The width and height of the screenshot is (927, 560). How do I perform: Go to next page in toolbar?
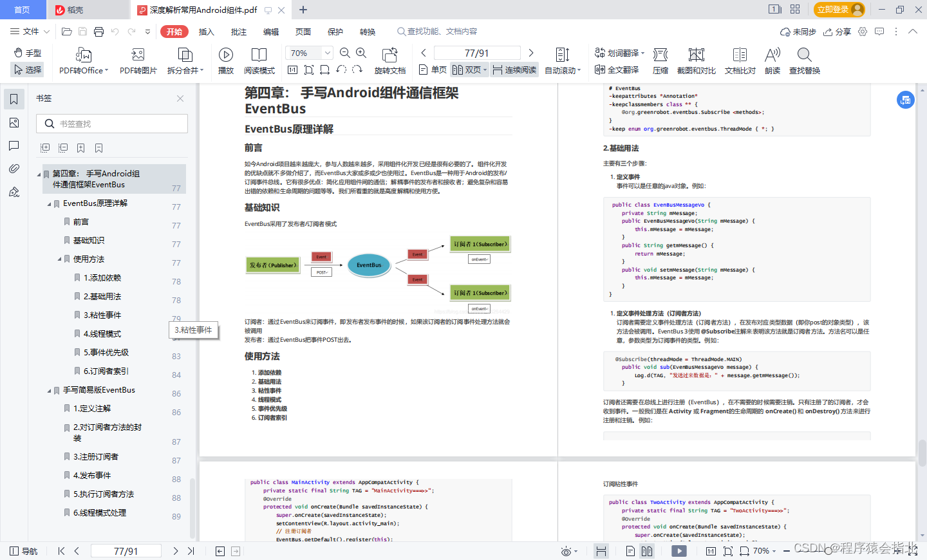click(531, 53)
